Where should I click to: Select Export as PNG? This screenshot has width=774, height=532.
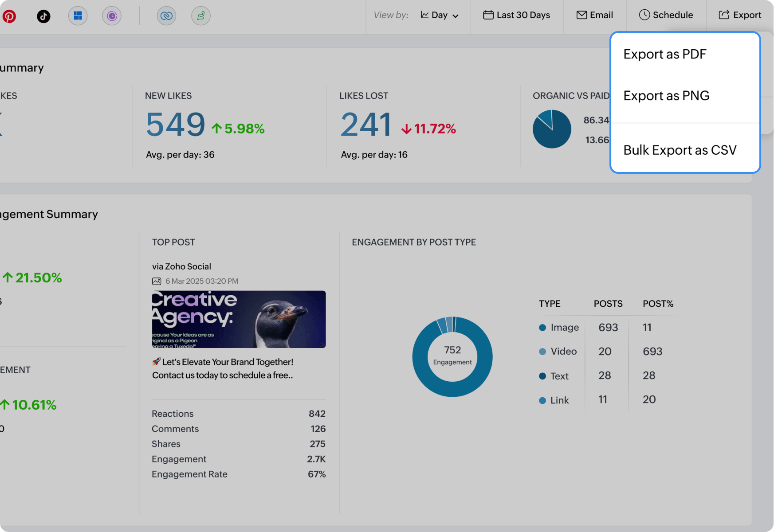click(666, 95)
